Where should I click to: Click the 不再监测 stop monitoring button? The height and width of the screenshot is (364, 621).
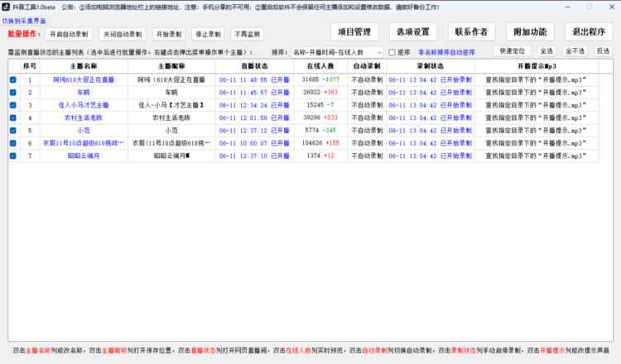[x=247, y=35]
